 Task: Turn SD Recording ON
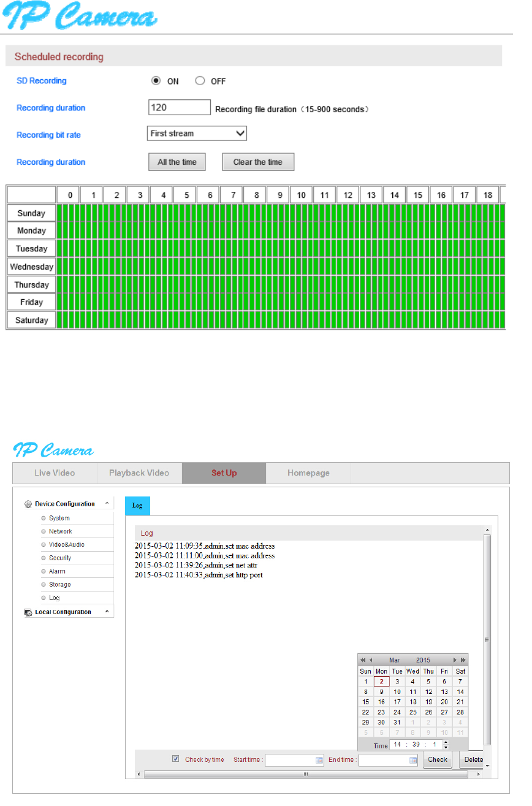[156, 81]
